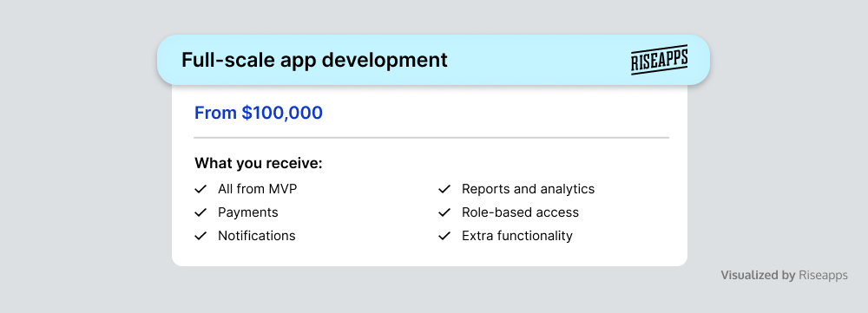Click the checkmark beside Role-based access

click(x=444, y=212)
